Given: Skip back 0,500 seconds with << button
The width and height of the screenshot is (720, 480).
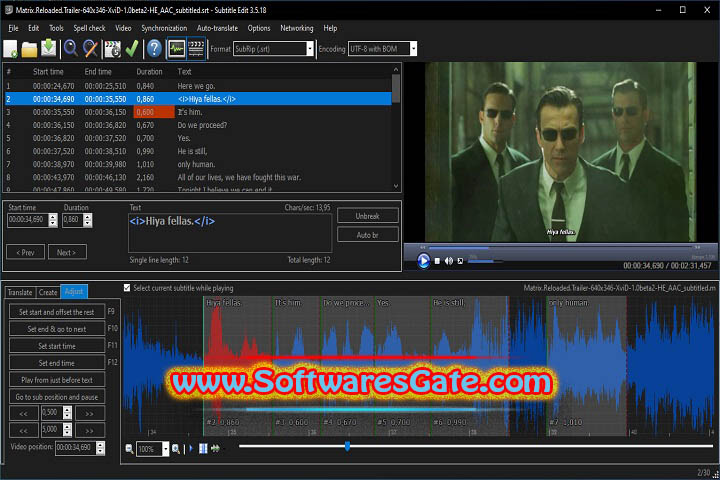Looking at the screenshot, I should [23, 413].
